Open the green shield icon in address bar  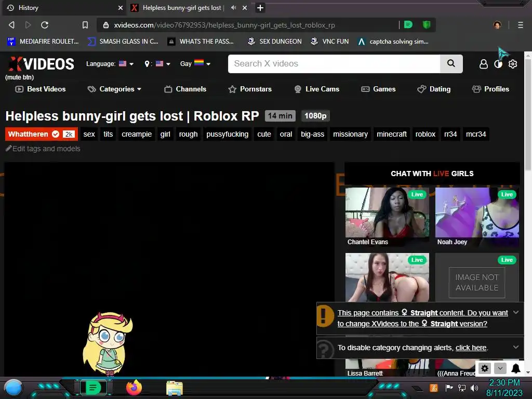pos(427,24)
